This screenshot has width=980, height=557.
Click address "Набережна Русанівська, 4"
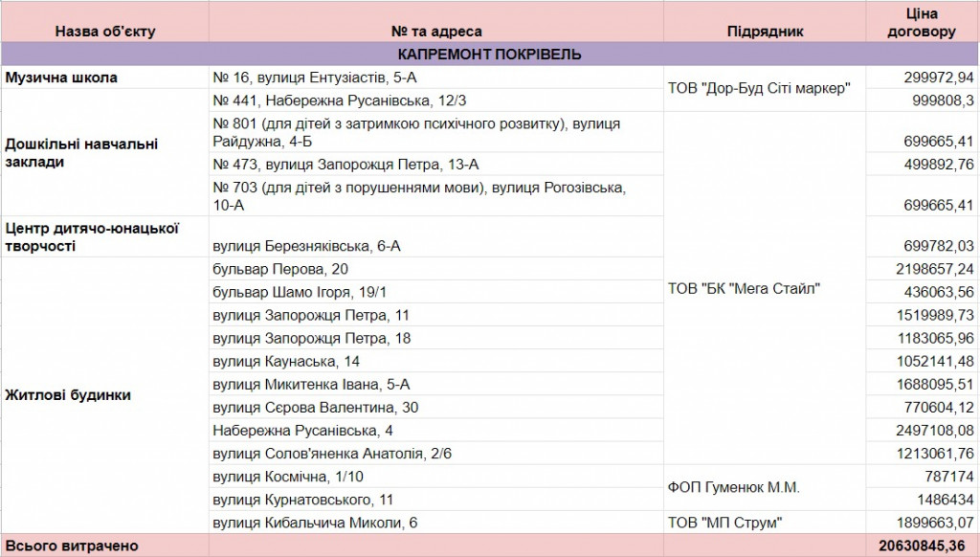pyautogui.click(x=302, y=431)
